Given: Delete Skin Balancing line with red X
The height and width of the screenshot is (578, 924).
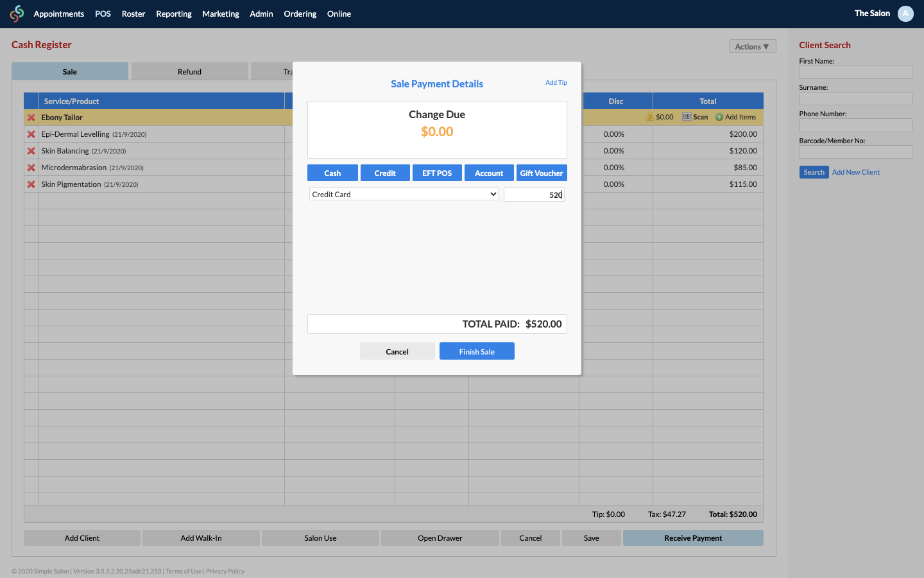Looking at the screenshot, I should (31, 151).
